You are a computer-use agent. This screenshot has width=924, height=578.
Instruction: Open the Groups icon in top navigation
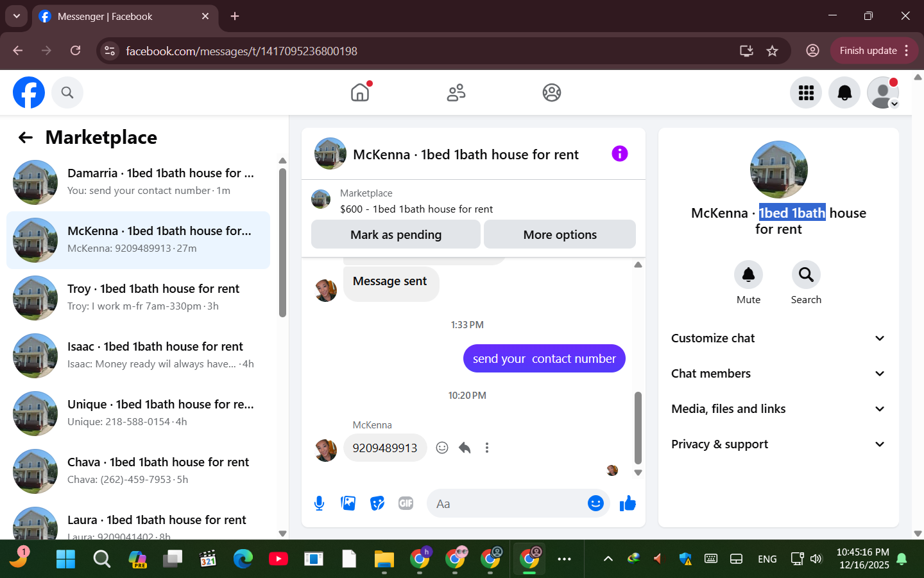pyautogui.click(x=552, y=92)
